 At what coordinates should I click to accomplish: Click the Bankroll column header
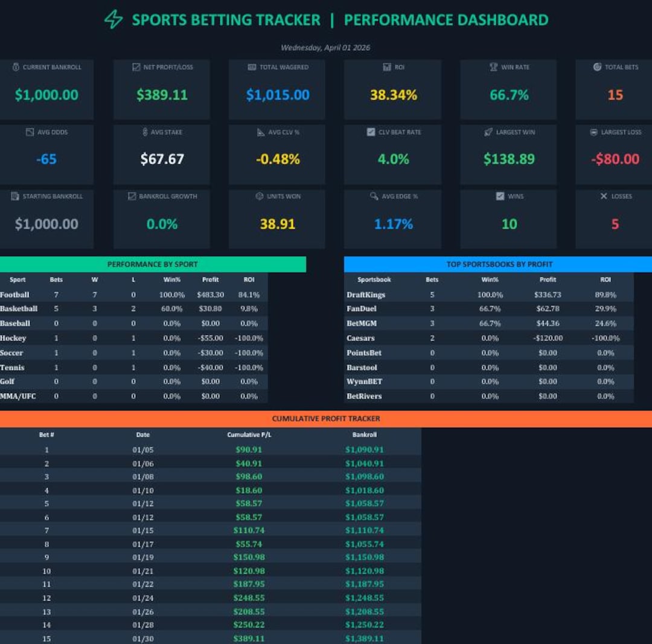(x=364, y=435)
